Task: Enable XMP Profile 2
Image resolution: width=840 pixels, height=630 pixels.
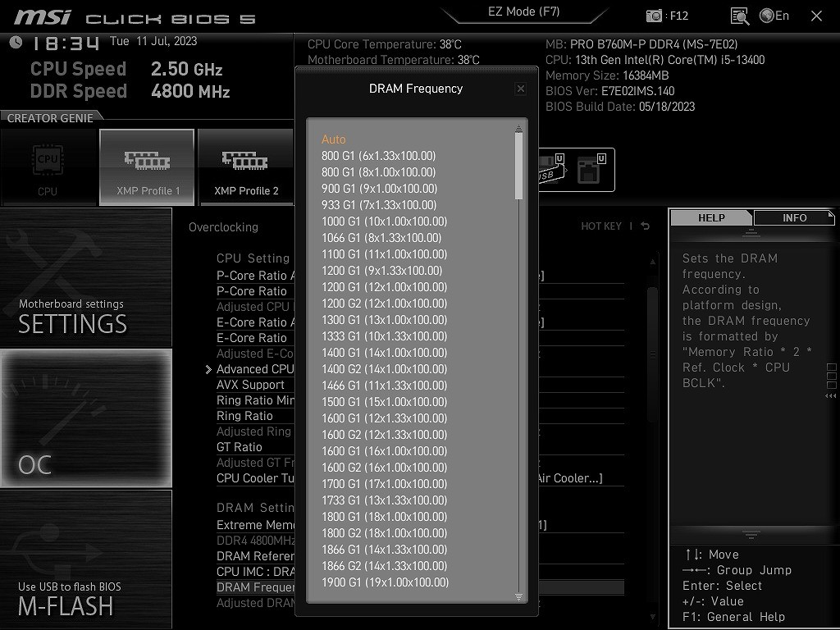Action: 246,167
